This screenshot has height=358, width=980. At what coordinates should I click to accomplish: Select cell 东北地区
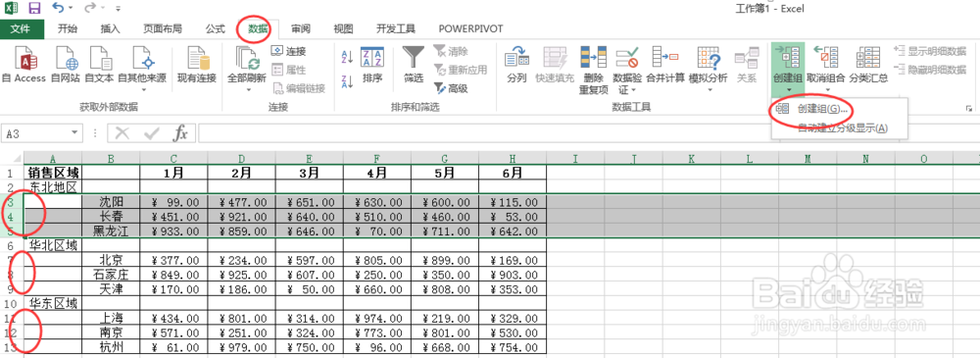click(53, 186)
